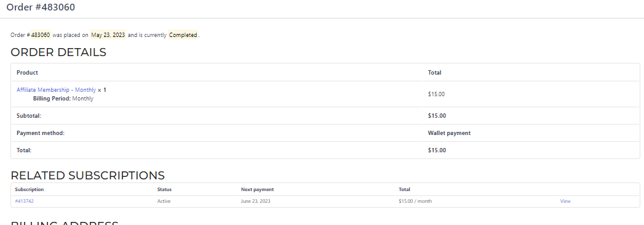The height and width of the screenshot is (225, 644).
Task: Click the highlighted Completed status
Action: click(183, 35)
